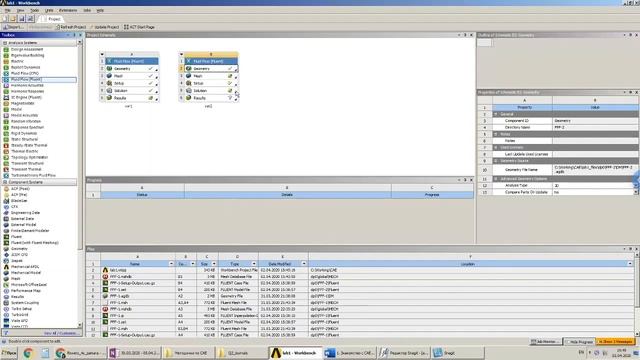Image resolution: width=640 pixels, height=360 pixels.
Task: Select Fluid Flow (CFX) in toolbox
Action: pyautogui.click(x=25, y=73)
